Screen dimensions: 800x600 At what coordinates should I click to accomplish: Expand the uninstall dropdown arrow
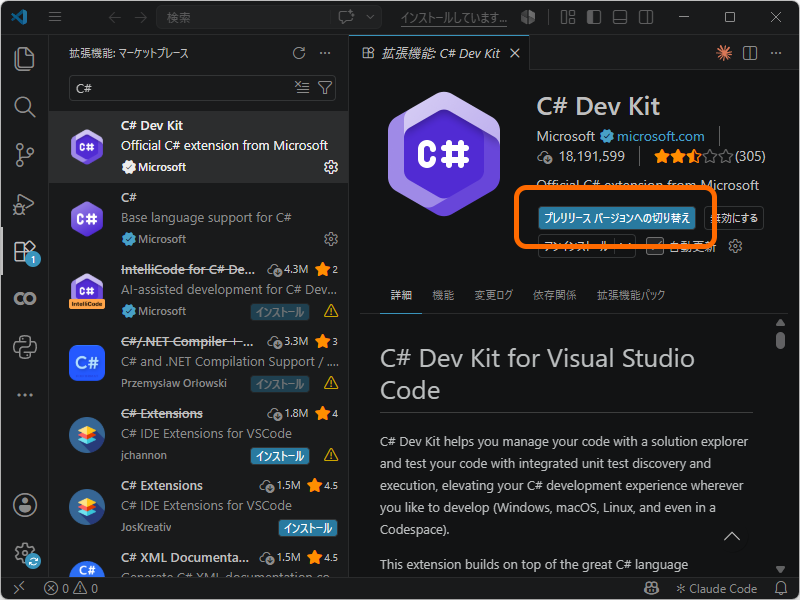(626, 246)
